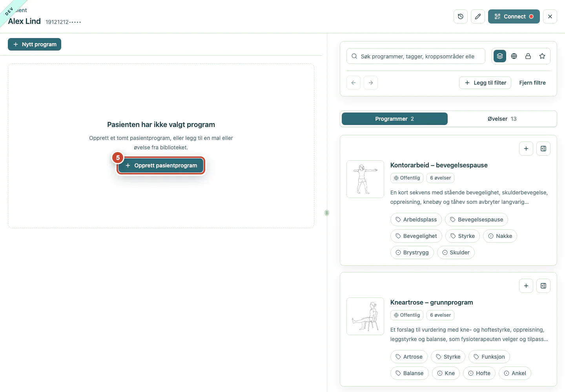The width and height of the screenshot is (565, 392).
Task: Select the Ankel body area chip
Action: [x=515, y=373]
